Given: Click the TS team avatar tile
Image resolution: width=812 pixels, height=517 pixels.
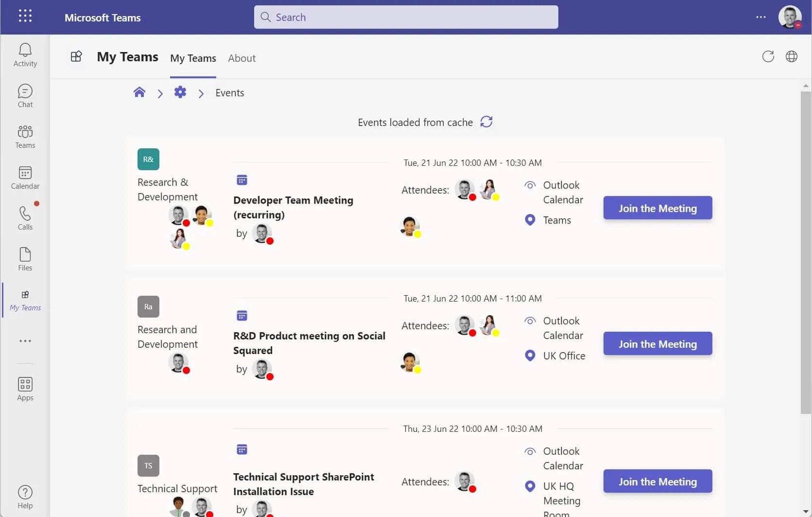Looking at the screenshot, I should pos(148,465).
